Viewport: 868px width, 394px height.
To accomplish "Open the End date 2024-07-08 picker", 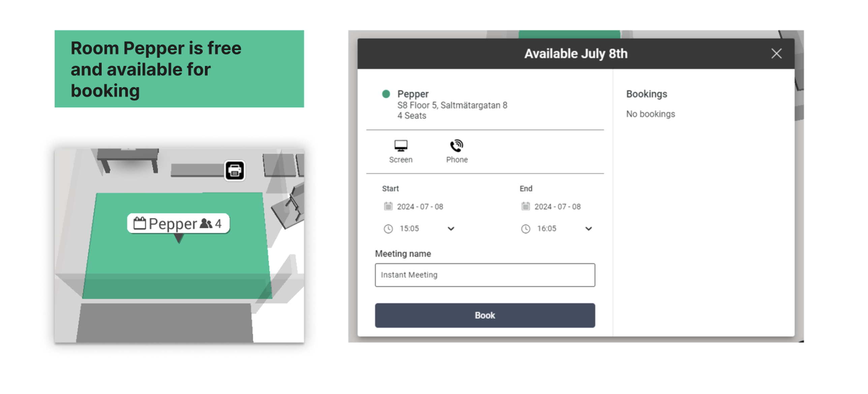I will (x=557, y=206).
